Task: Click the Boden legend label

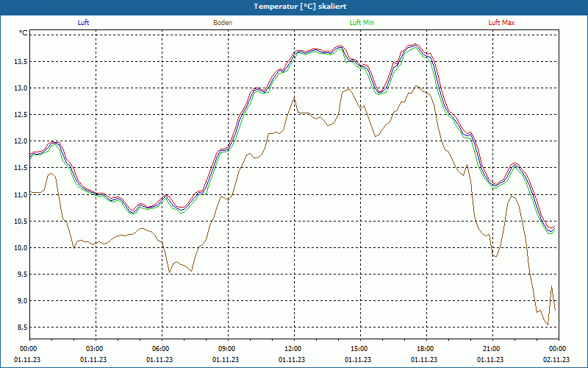Action: 223,23
